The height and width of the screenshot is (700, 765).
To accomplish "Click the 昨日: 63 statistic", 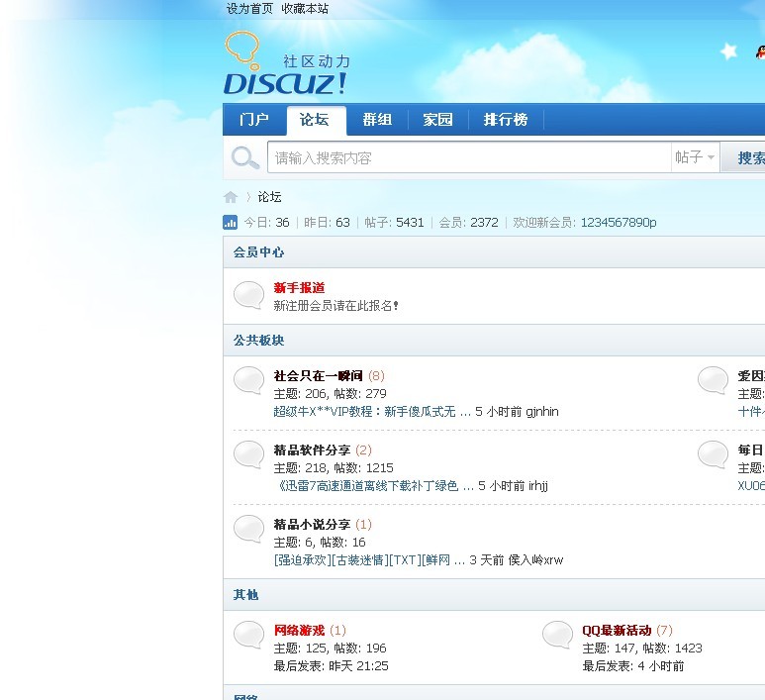I will click(327, 223).
